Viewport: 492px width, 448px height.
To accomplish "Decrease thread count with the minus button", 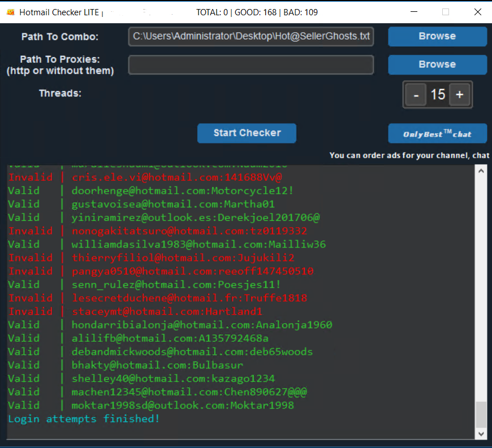I will (416, 95).
